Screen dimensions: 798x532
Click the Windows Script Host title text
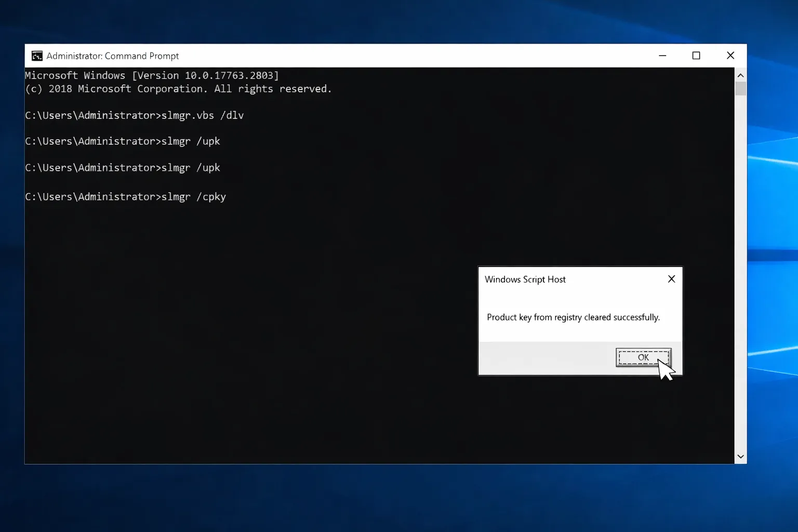click(525, 279)
